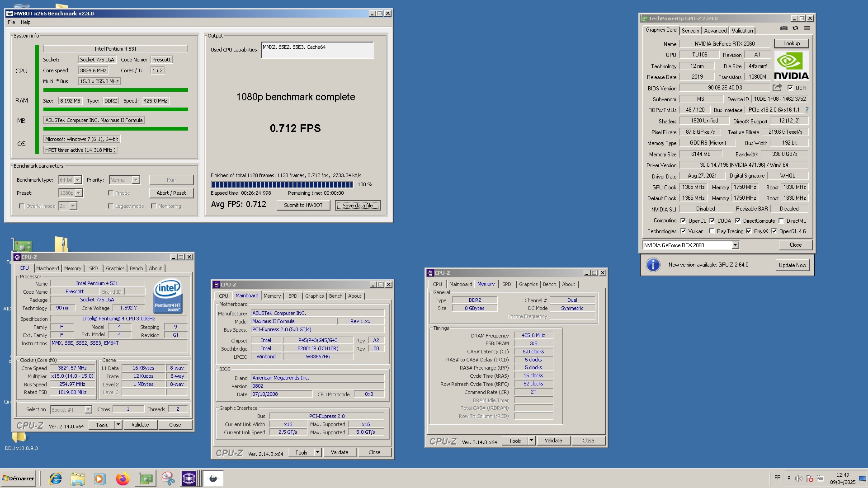The width and height of the screenshot is (868, 488).
Task: Show hidden tray icons arrow
Action: coord(789,478)
